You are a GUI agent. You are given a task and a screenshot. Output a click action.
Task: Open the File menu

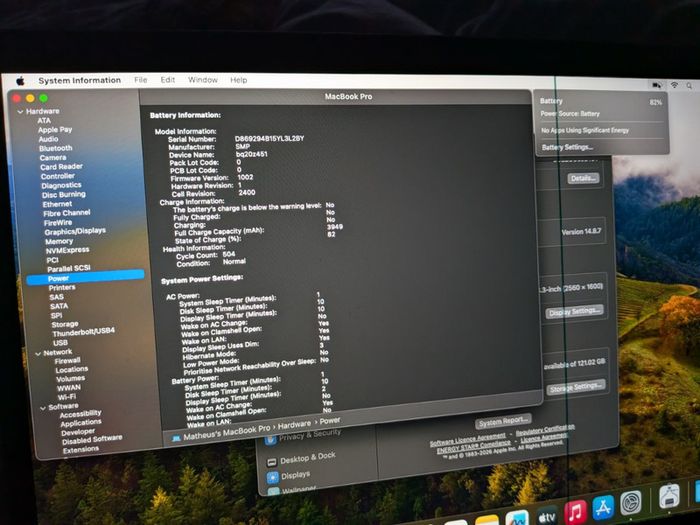[141, 80]
